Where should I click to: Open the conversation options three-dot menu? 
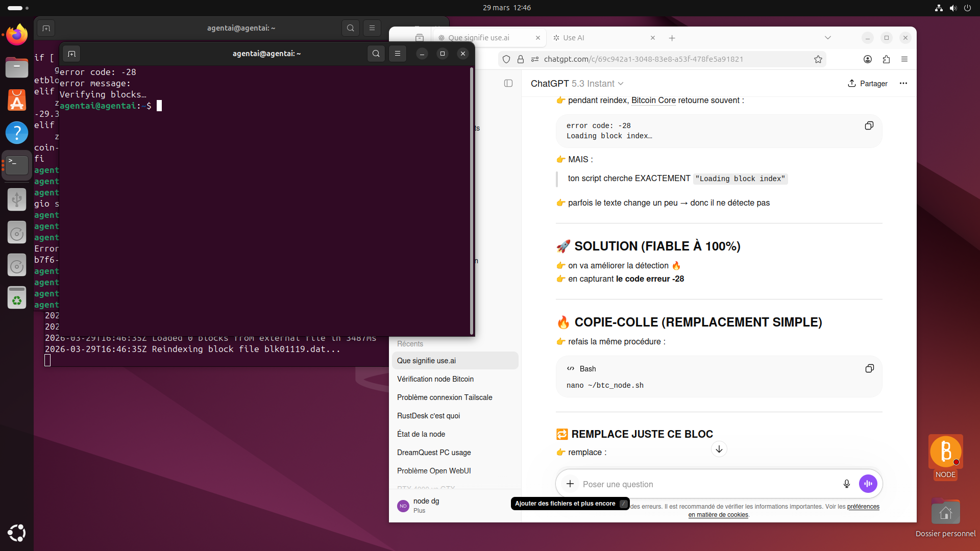click(903, 83)
